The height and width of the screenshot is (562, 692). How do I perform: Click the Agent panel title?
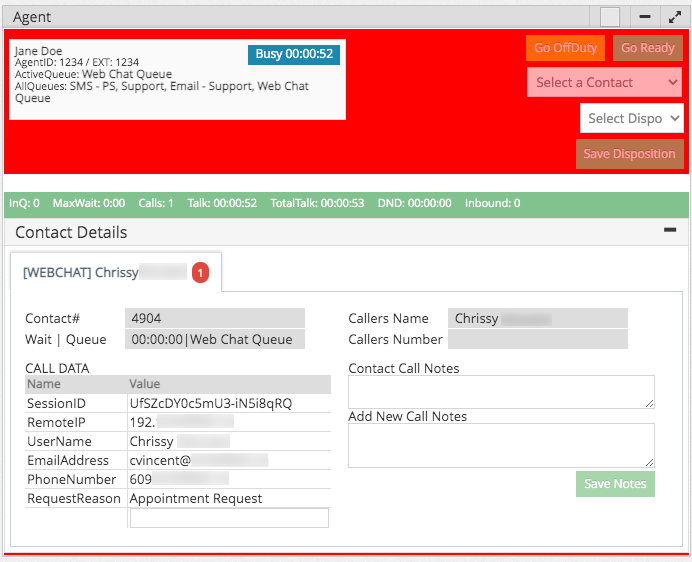(x=32, y=17)
